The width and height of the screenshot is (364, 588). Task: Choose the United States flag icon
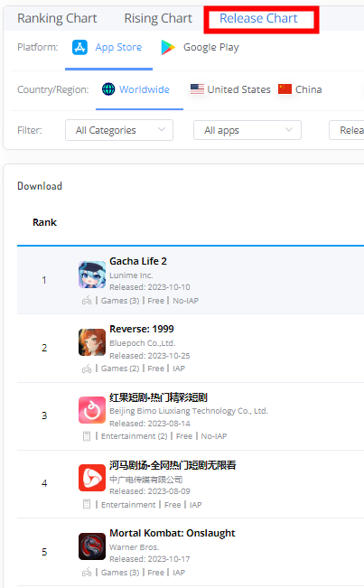(x=197, y=89)
